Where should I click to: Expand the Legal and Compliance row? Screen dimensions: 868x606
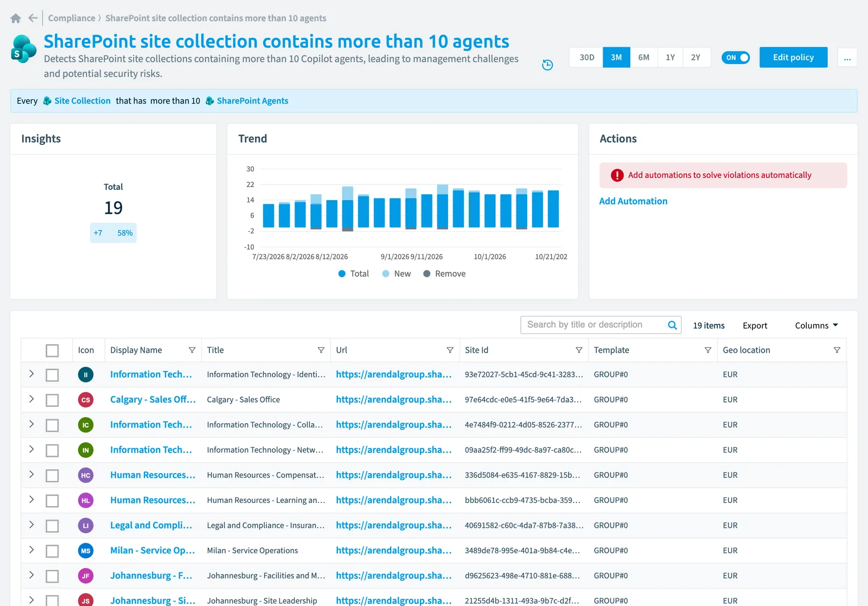(31, 525)
